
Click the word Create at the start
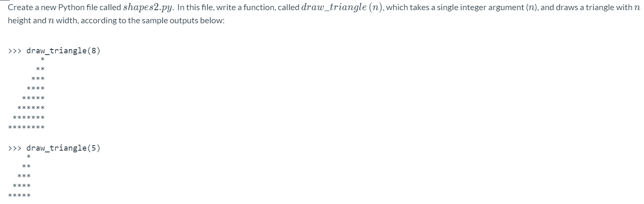[19, 8]
